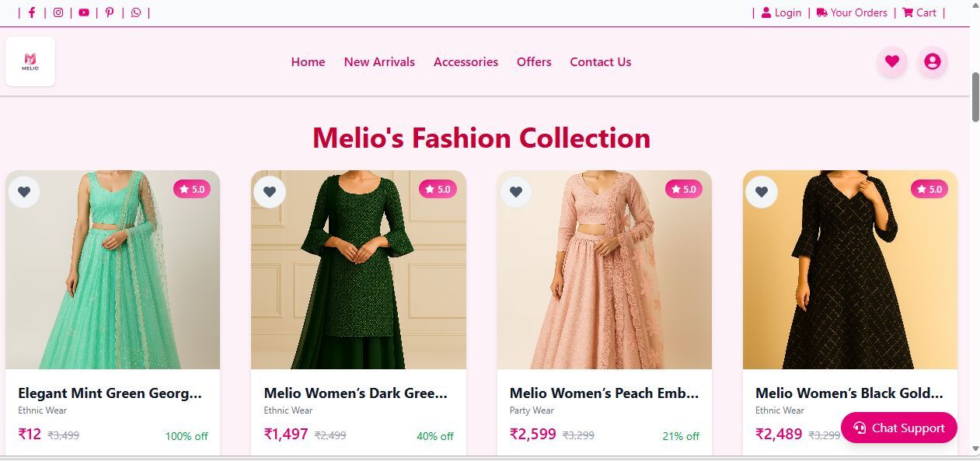Toggle wishlist heart on peach lehenga

point(515,192)
